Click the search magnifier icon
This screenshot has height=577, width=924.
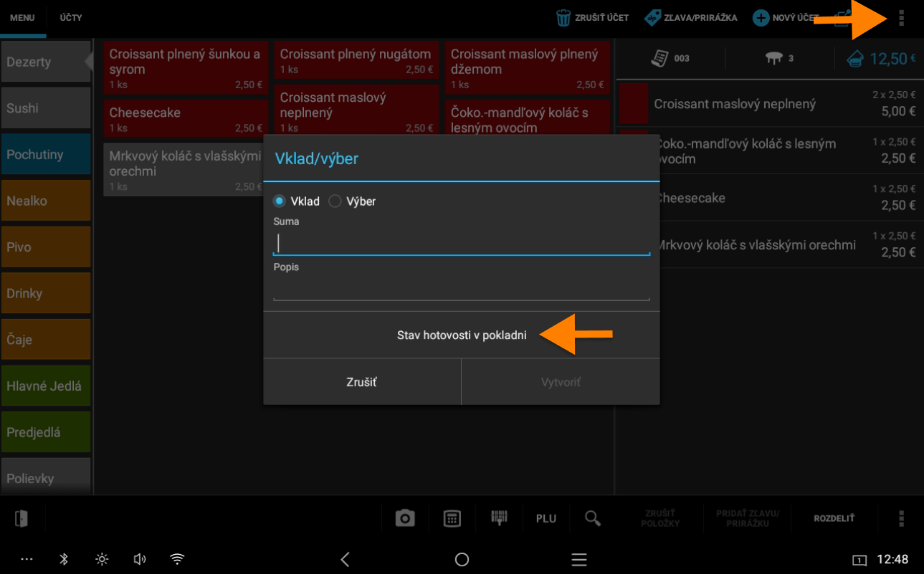pos(592,518)
